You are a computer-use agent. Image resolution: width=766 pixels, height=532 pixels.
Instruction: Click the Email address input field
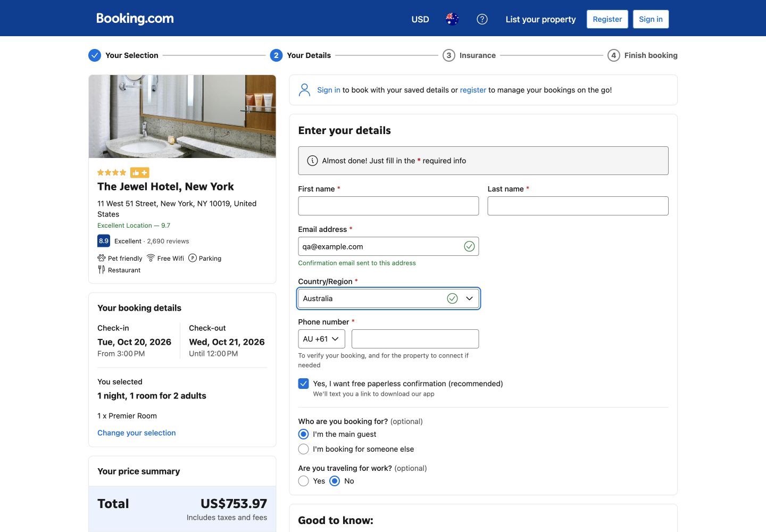[x=388, y=246]
